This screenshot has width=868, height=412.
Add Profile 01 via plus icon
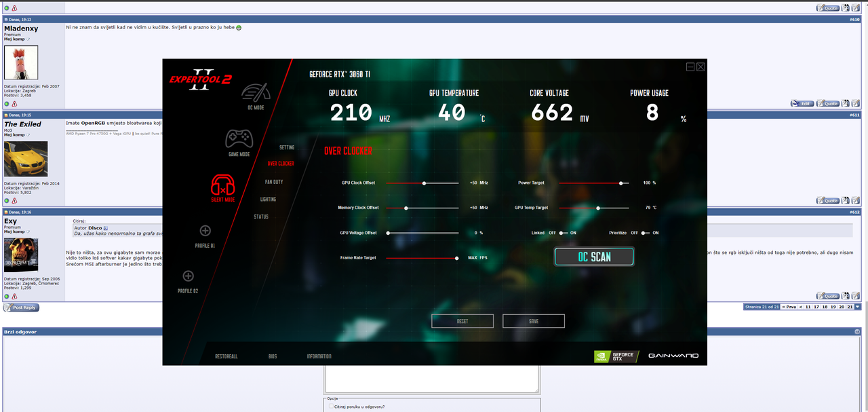coord(205,231)
